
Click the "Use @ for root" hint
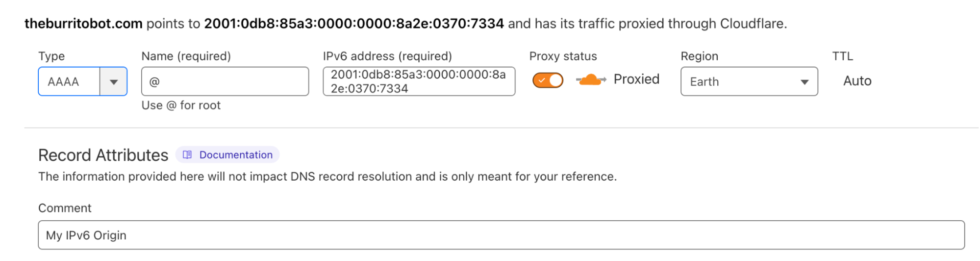(x=181, y=105)
